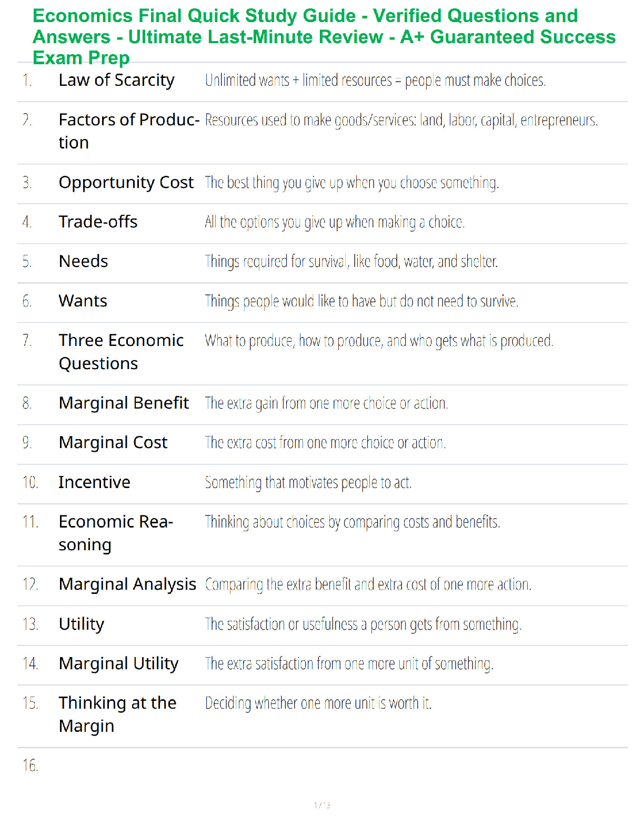
Task: Select the Thinking at the Margin term
Action: point(117,714)
